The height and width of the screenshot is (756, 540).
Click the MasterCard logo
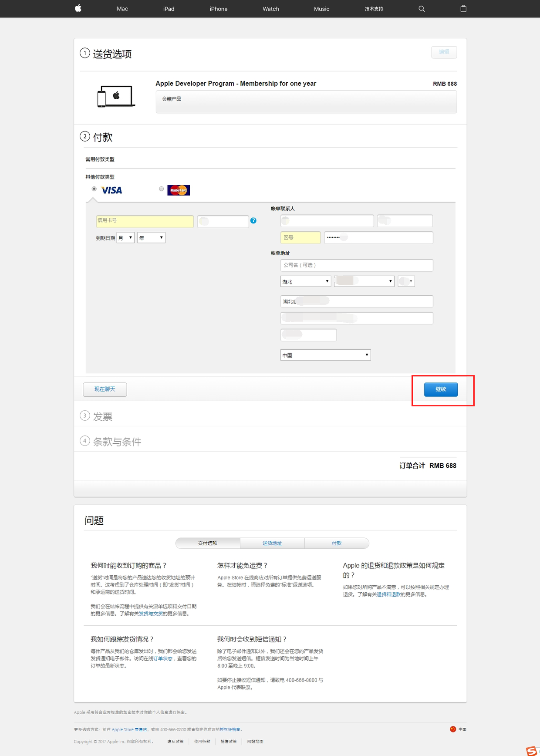[179, 190]
